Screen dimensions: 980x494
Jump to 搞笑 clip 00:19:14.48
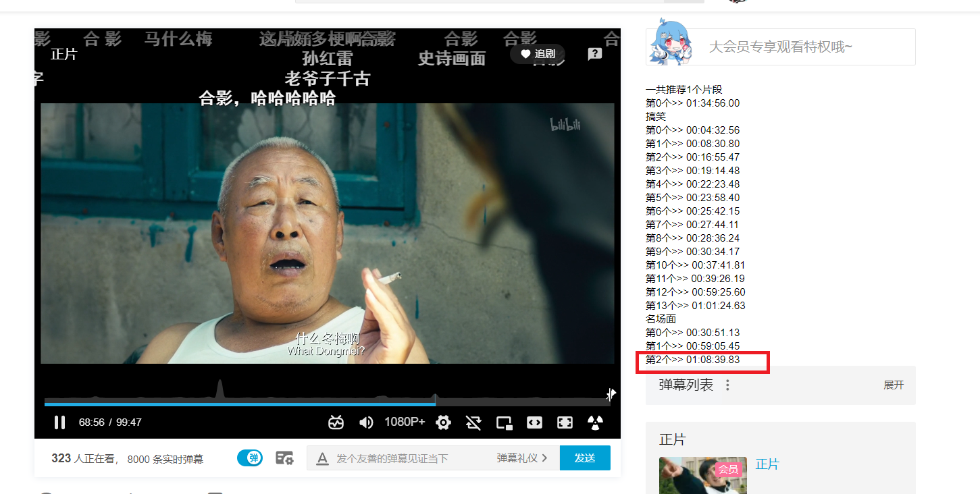[692, 171]
